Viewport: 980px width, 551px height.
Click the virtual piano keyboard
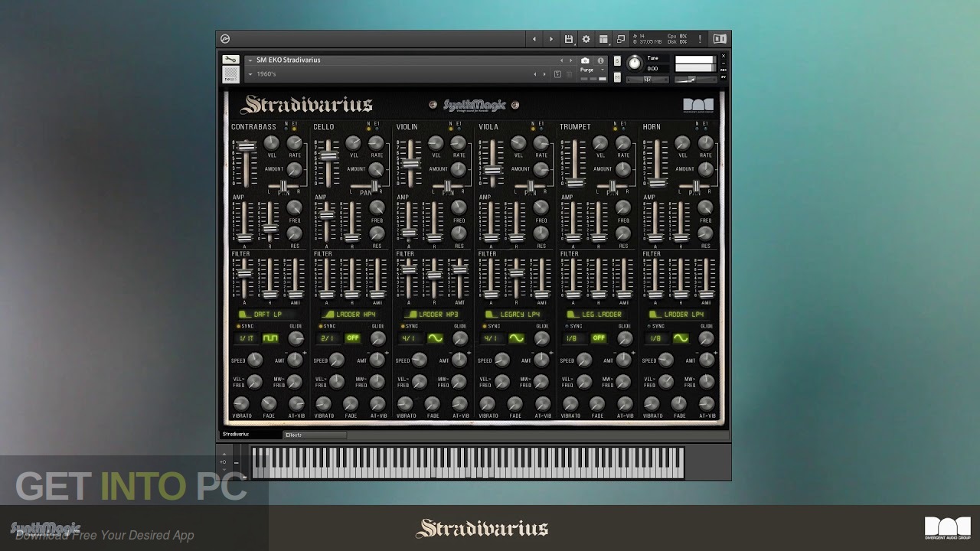point(467,463)
